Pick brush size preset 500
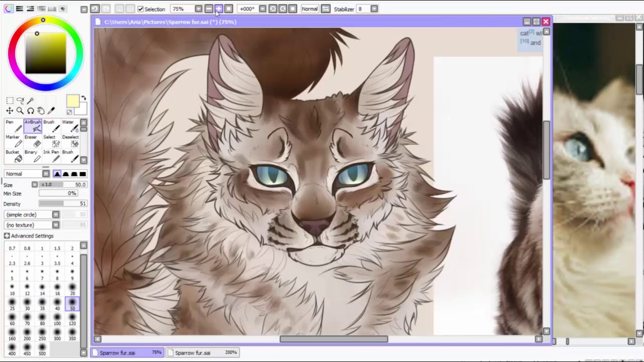Viewport: 644px width, 362px height. coord(42,349)
